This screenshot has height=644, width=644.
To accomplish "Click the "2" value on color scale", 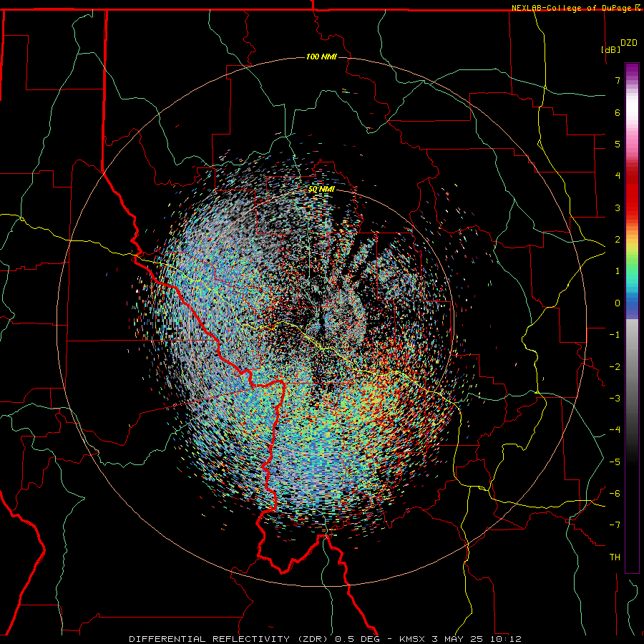I will pyautogui.click(x=618, y=240).
